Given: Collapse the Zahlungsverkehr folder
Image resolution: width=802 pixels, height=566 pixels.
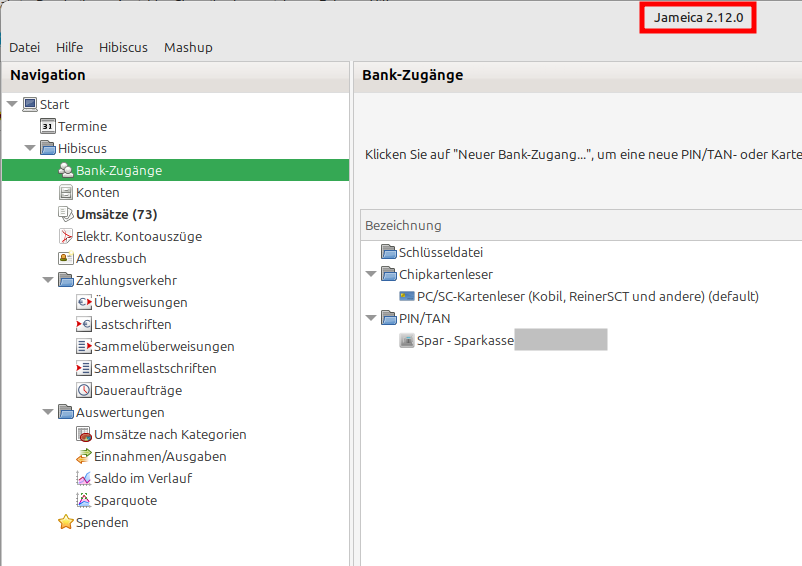Looking at the screenshot, I should point(48,281).
